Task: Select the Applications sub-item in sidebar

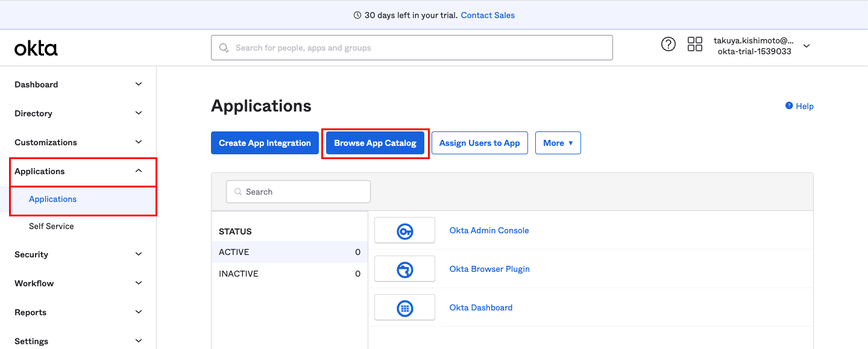Action: click(x=53, y=200)
